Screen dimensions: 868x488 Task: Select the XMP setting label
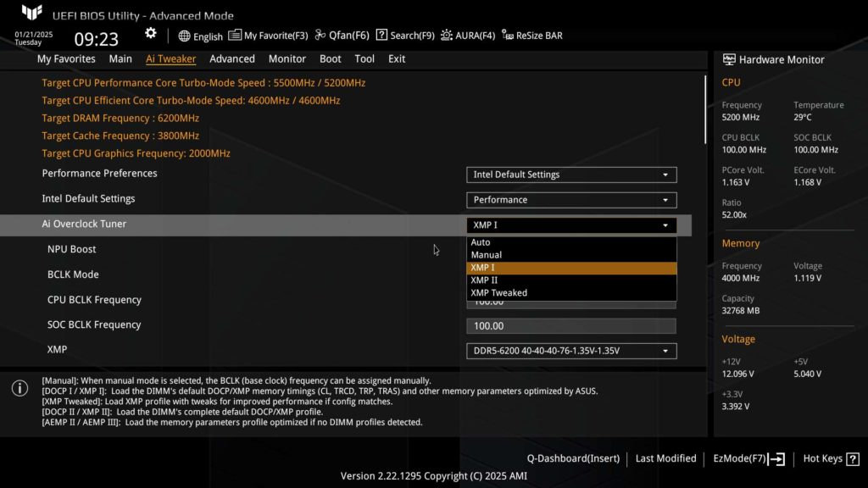point(57,350)
